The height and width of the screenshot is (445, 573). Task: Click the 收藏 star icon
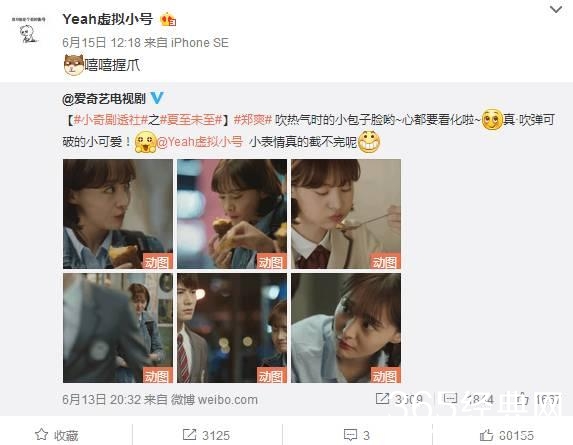pyautogui.click(x=41, y=434)
